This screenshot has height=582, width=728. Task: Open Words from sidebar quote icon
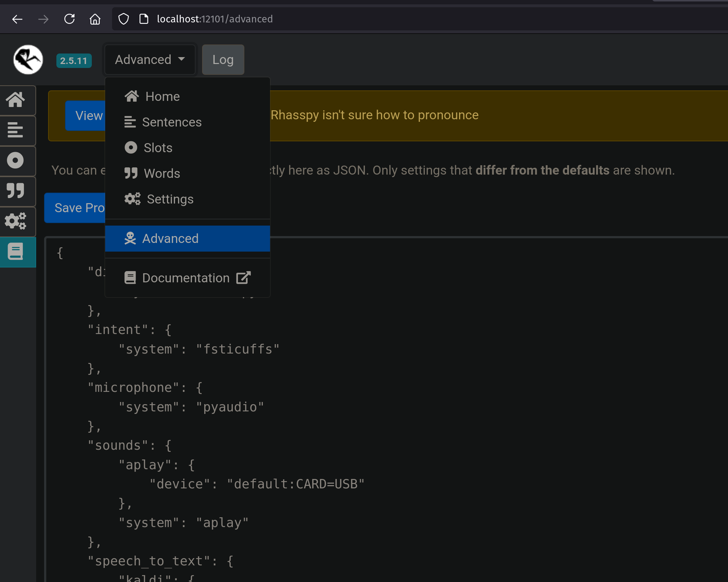pos(16,191)
